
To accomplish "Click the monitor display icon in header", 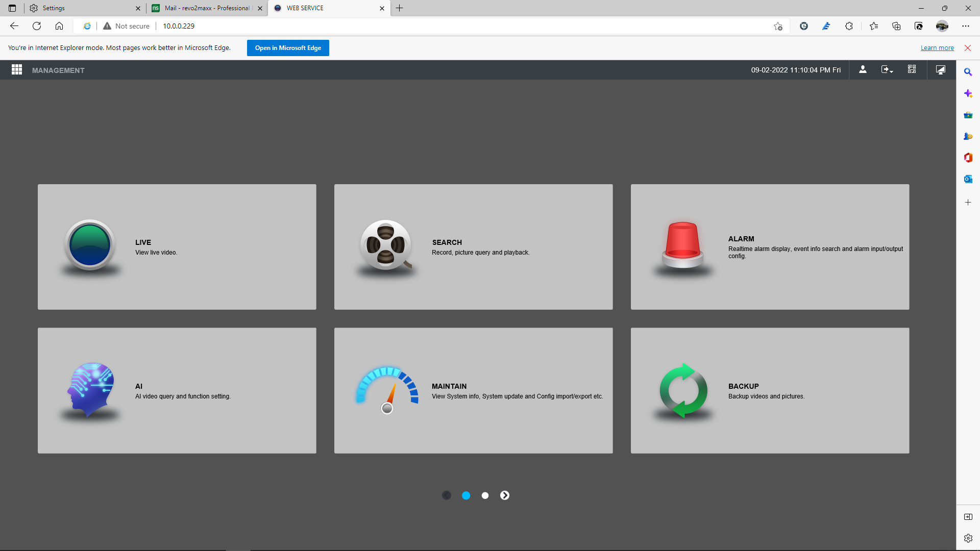I will (941, 70).
